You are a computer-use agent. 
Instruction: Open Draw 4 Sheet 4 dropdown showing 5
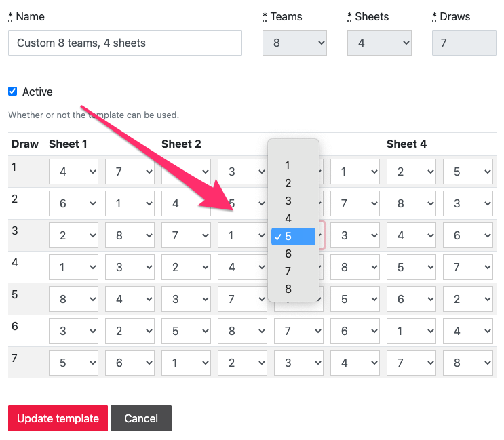411,267
